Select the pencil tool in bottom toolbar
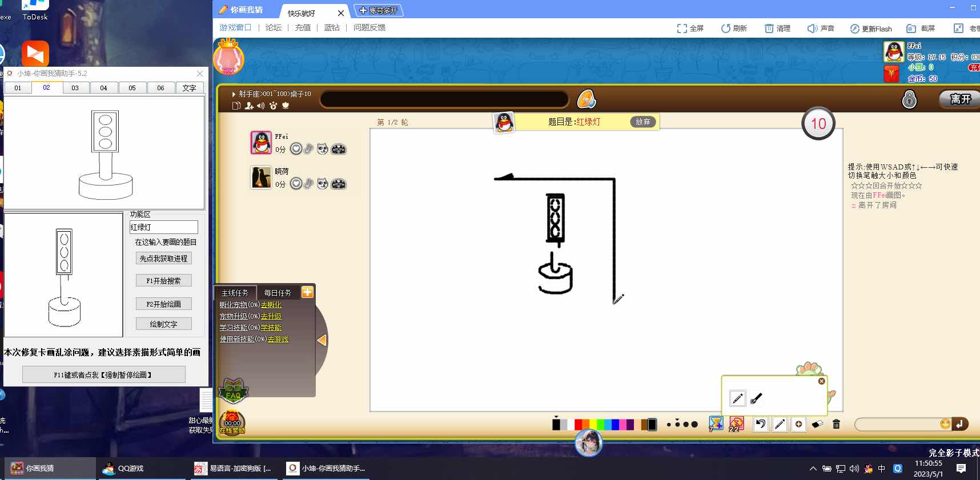Screen dimensions: 980x480 (780, 424)
